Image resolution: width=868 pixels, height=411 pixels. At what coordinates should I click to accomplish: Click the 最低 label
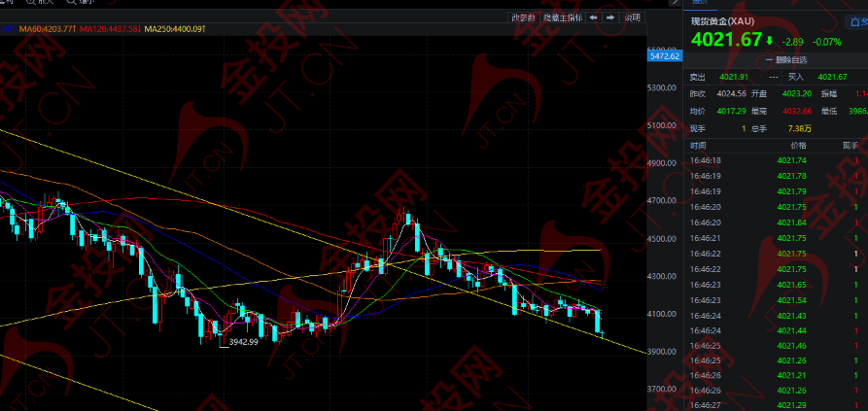tap(829, 111)
